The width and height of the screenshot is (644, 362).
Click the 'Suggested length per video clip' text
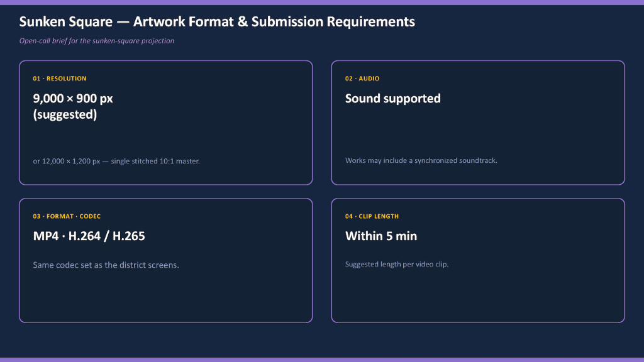[x=397, y=265]
